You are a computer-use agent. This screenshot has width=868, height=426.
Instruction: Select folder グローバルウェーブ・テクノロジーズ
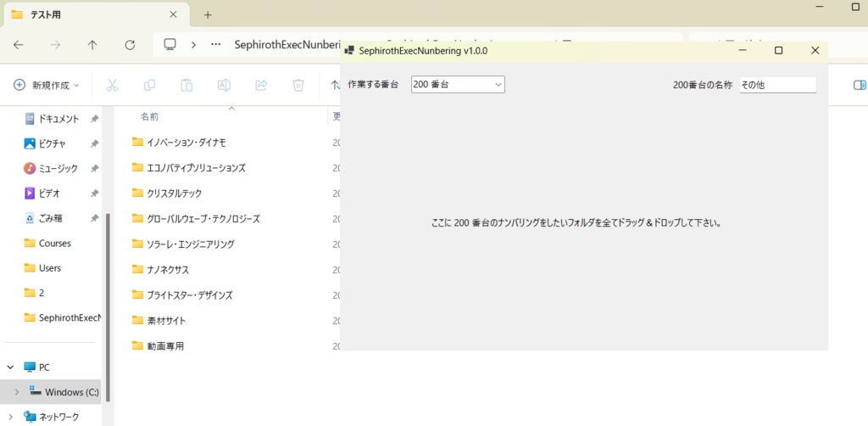(196, 219)
